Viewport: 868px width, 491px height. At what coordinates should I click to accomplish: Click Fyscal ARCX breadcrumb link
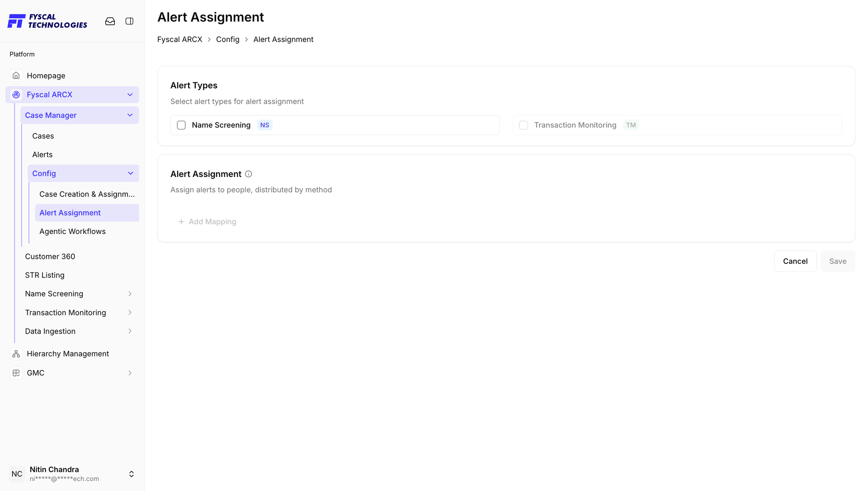(179, 39)
